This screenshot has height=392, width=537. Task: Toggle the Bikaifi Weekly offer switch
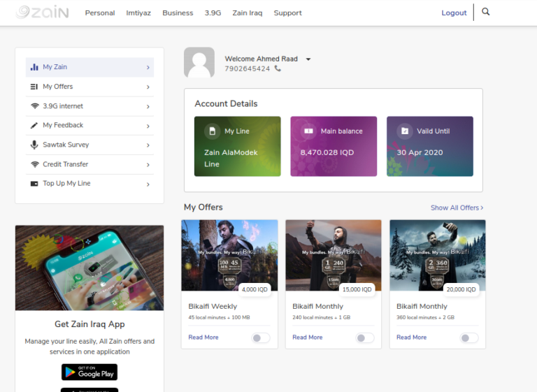click(261, 338)
